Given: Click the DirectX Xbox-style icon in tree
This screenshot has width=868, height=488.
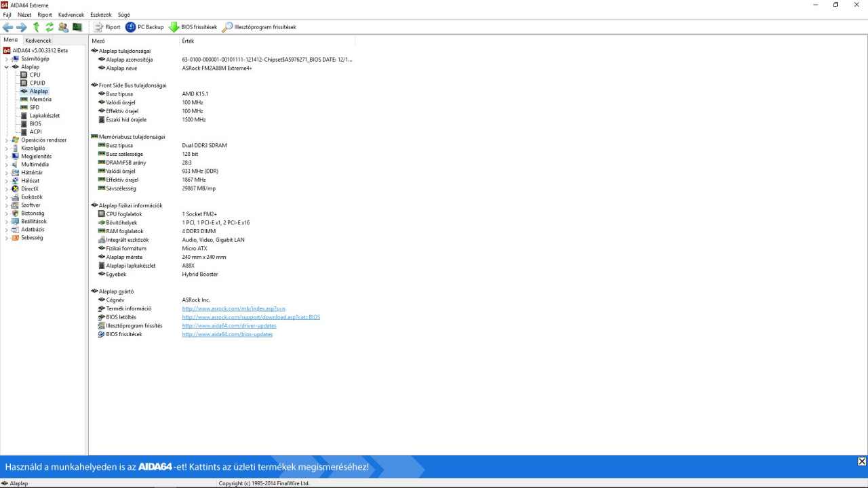Looking at the screenshot, I should [x=15, y=188].
